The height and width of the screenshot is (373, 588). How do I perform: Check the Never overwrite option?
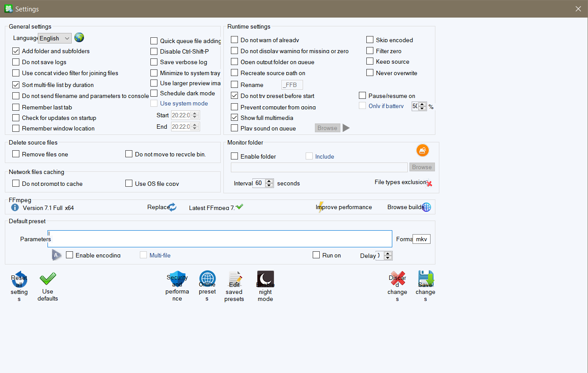pyautogui.click(x=370, y=73)
